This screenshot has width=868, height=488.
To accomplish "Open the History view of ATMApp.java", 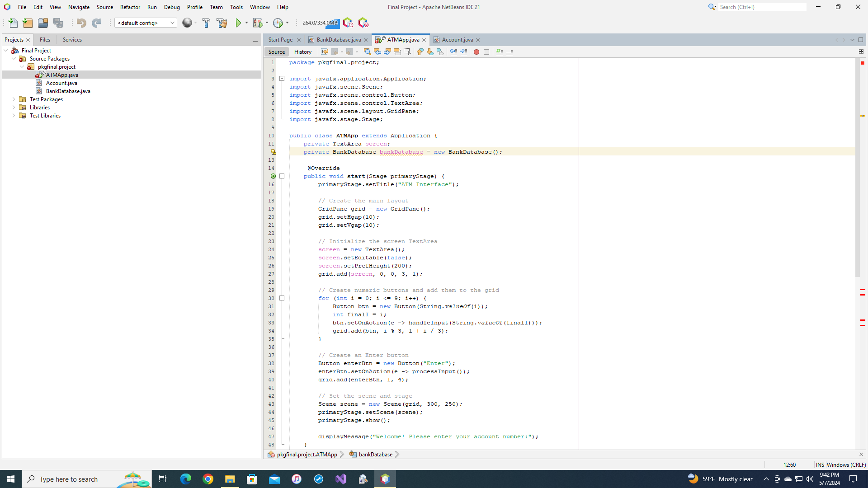I will pyautogui.click(x=302, y=52).
